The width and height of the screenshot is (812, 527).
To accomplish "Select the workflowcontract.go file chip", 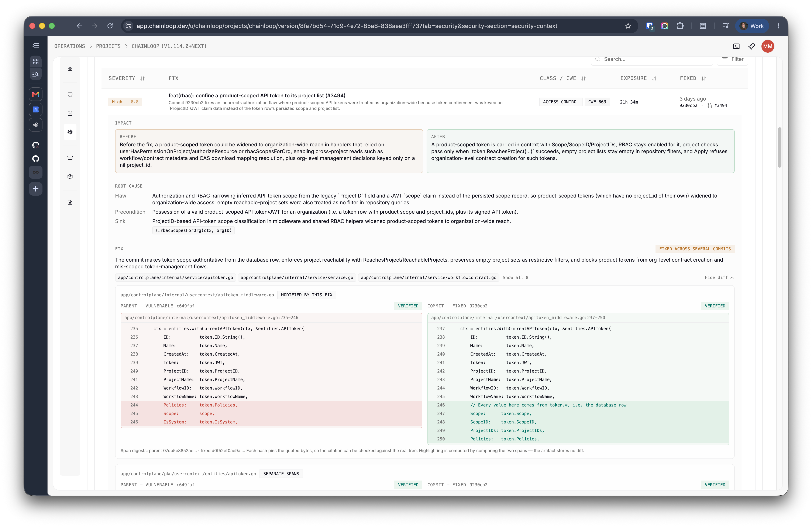I will (429, 278).
